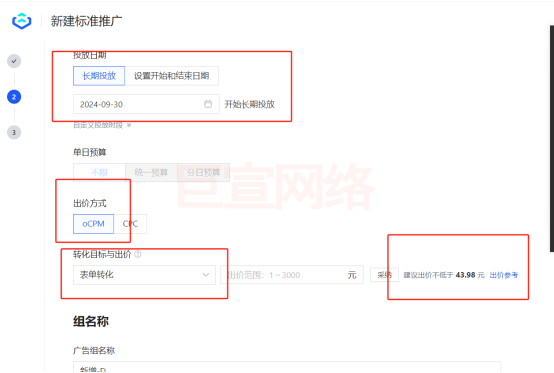The width and height of the screenshot is (554, 373).
Task: Select 不限 daily budget option
Action: 99,172
